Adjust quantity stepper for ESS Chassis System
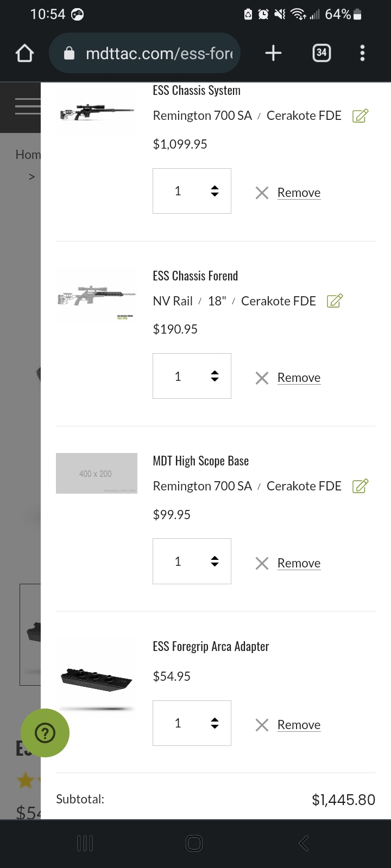 [192, 191]
